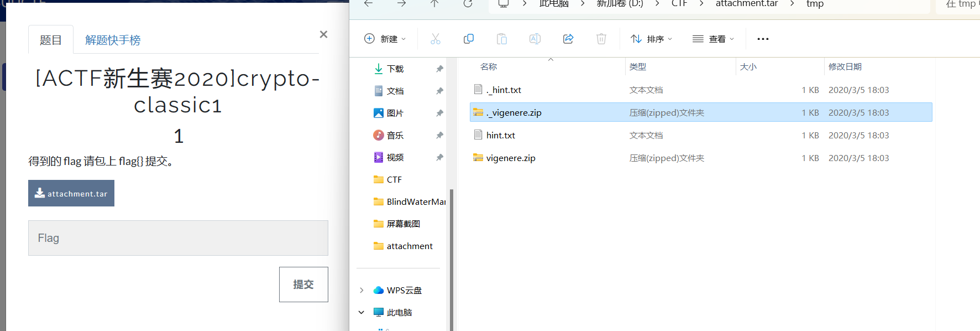Screen dimensions: 980x331
Task: Open the three-dots more options menu
Action: pos(763,39)
